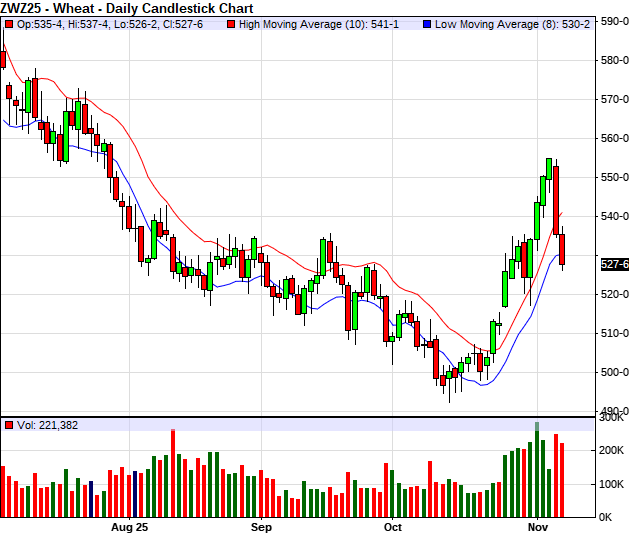Click the Oct date axis label

pos(393,526)
